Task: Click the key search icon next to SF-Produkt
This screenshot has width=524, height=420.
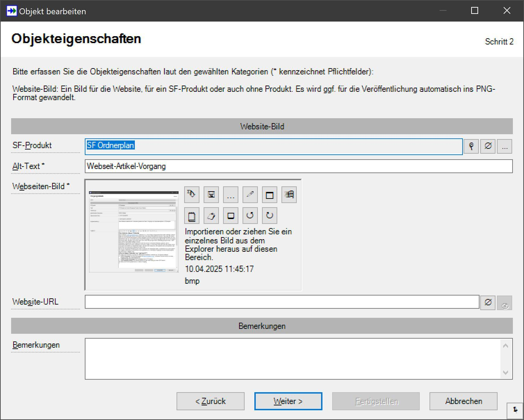Action: (471, 146)
